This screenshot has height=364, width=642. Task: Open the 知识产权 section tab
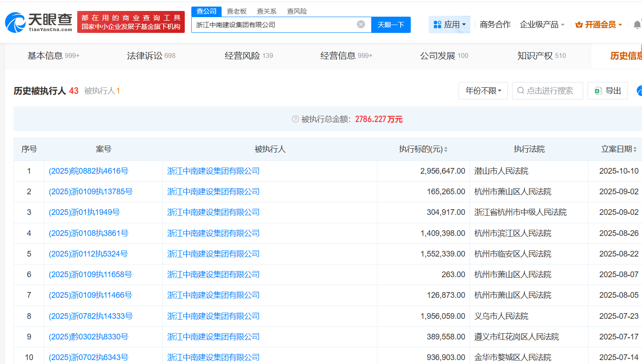pos(541,56)
